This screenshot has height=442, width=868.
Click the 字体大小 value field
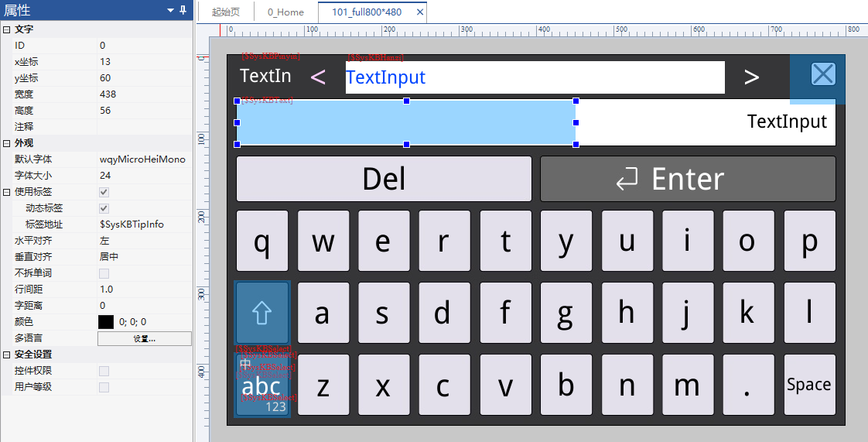[144, 176]
